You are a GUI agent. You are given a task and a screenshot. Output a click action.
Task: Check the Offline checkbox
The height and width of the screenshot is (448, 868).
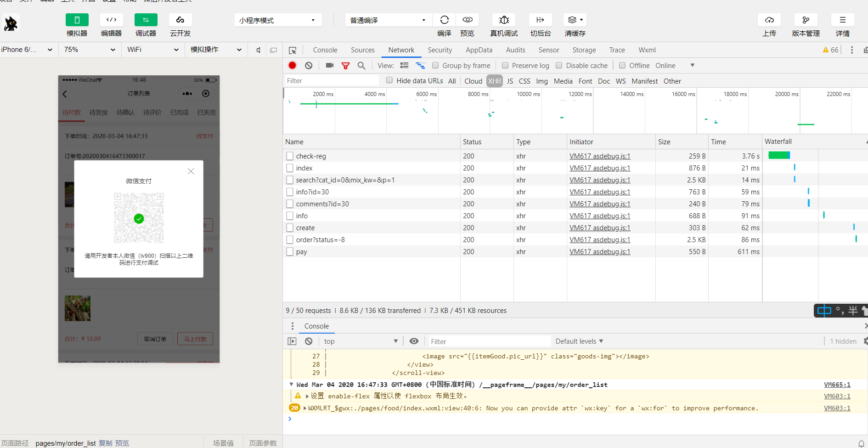coord(622,65)
